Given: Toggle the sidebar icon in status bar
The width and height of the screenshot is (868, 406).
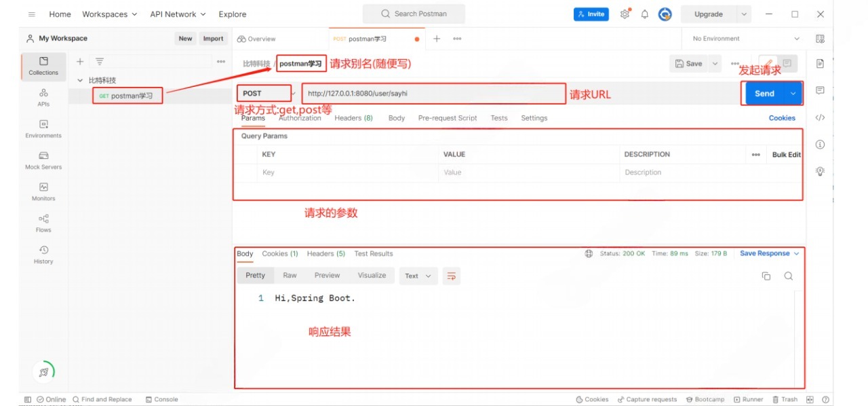Looking at the screenshot, I should point(28,399).
